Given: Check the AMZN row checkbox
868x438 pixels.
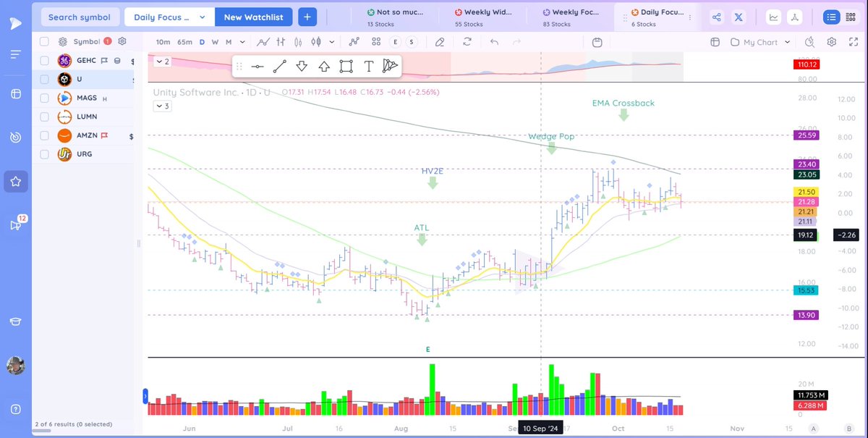Looking at the screenshot, I should click(45, 135).
